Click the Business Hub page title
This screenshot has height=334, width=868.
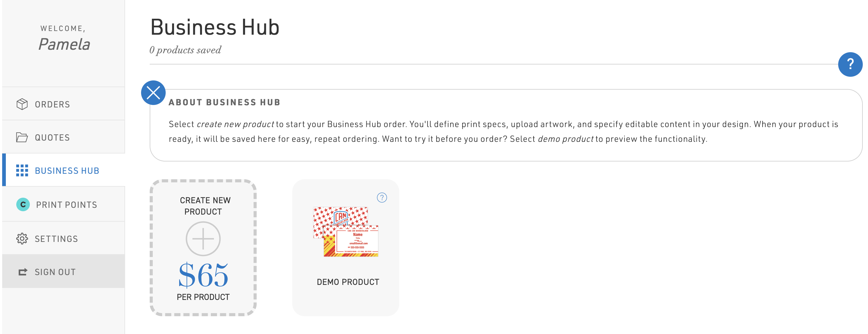(x=214, y=28)
